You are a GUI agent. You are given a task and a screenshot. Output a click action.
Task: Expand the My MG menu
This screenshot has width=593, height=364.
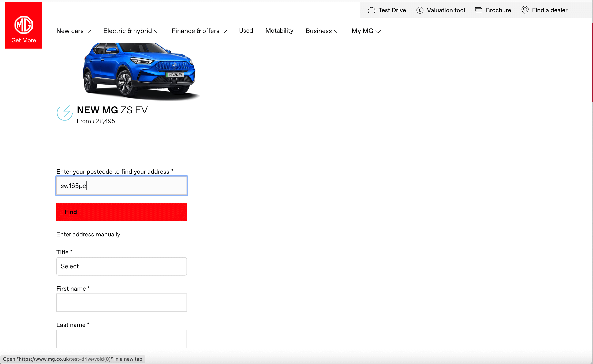366,31
